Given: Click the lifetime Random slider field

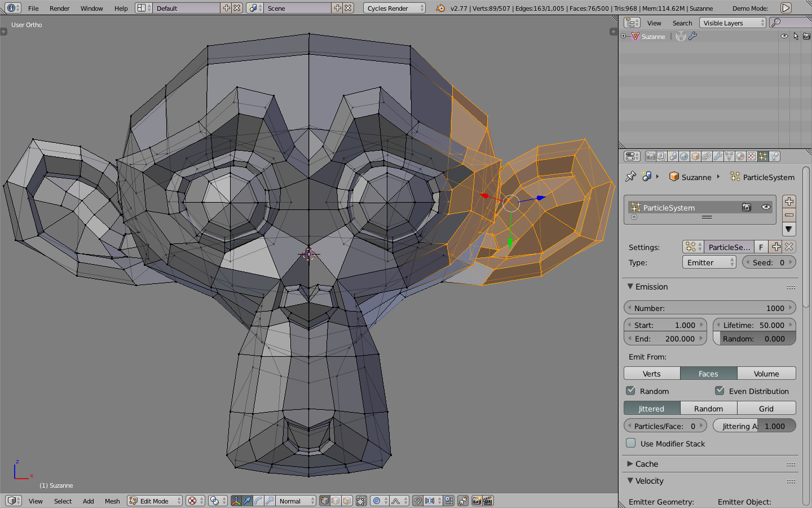Looking at the screenshot, I should click(x=754, y=339).
